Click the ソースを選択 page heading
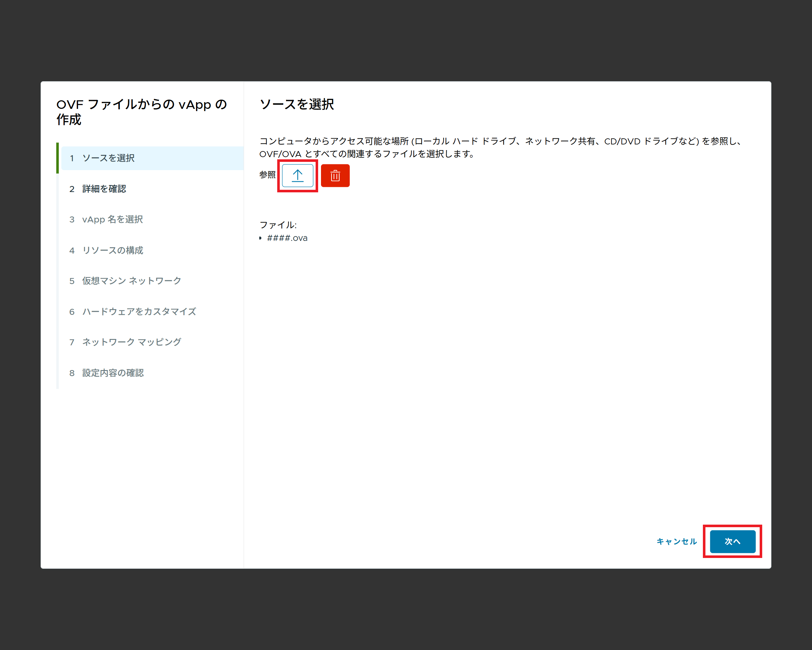This screenshot has height=650, width=812. (296, 104)
